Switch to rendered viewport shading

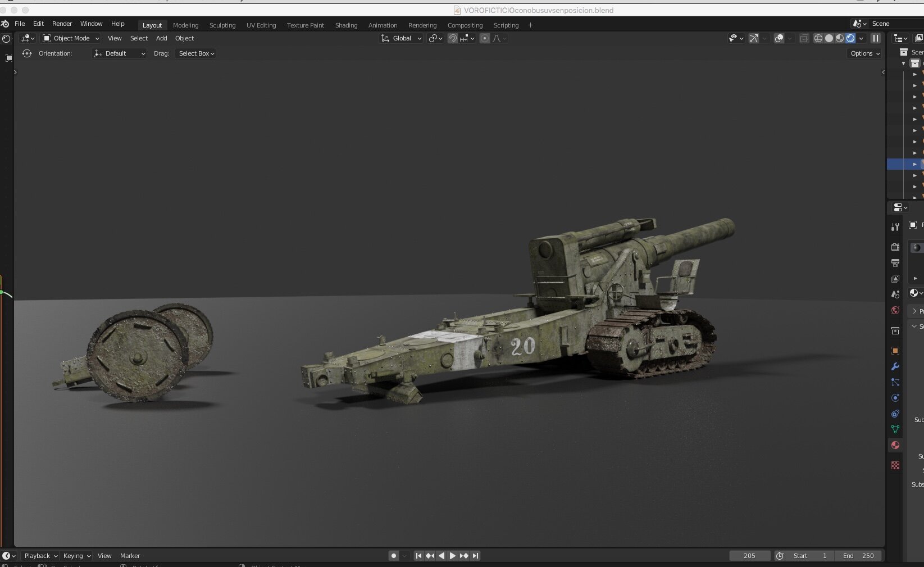850,38
